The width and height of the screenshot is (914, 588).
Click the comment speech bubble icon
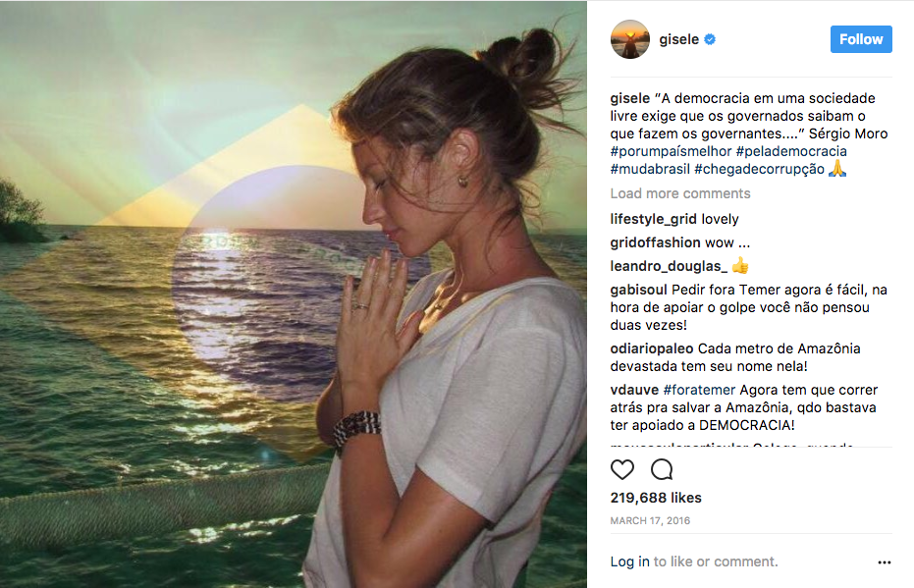662,469
